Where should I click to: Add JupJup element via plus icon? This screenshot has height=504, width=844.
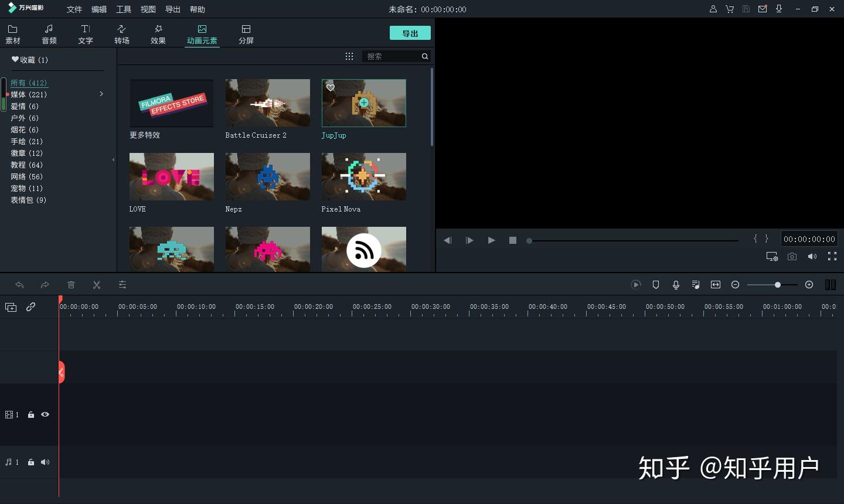[364, 103]
